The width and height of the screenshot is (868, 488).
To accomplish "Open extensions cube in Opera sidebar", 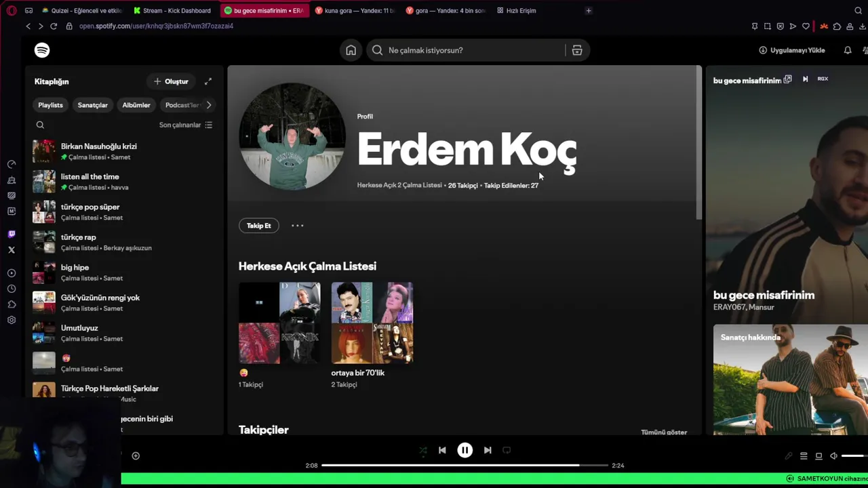I will [12, 304].
